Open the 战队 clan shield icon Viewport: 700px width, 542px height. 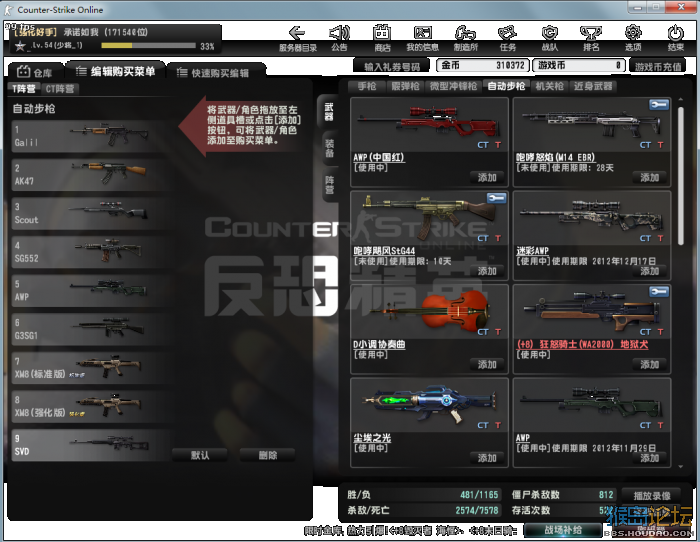550,33
